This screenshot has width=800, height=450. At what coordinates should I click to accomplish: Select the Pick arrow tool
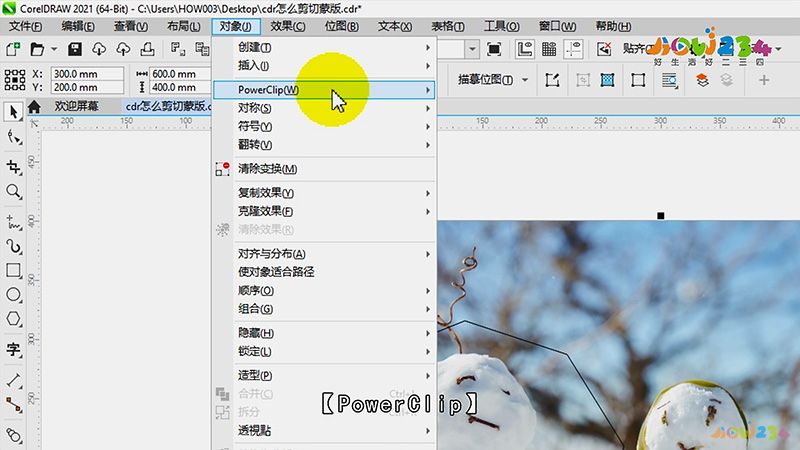point(13,112)
